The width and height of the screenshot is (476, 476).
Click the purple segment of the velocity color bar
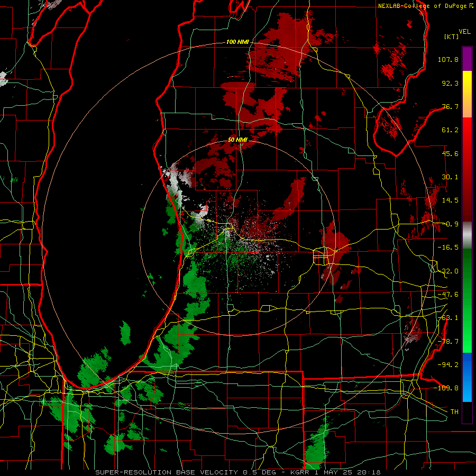[x=467, y=59]
